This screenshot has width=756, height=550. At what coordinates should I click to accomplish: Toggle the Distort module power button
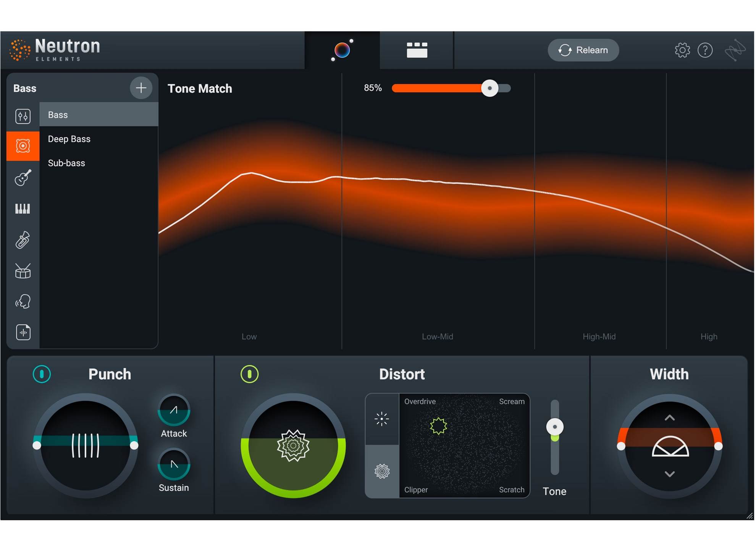[249, 374]
